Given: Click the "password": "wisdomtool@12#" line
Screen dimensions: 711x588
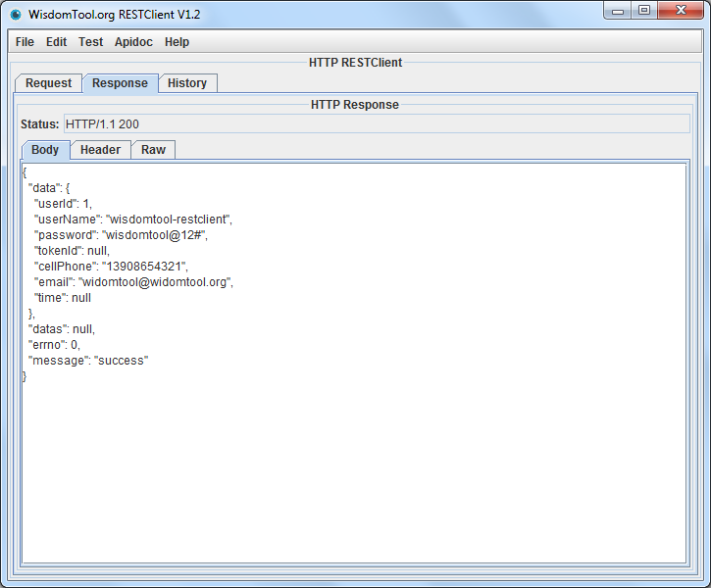Looking at the screenshot, I should tap(121, 235).
